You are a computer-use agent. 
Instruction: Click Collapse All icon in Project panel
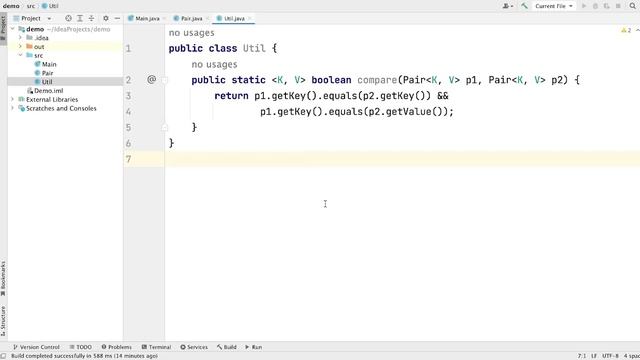[x=91, y=18]
